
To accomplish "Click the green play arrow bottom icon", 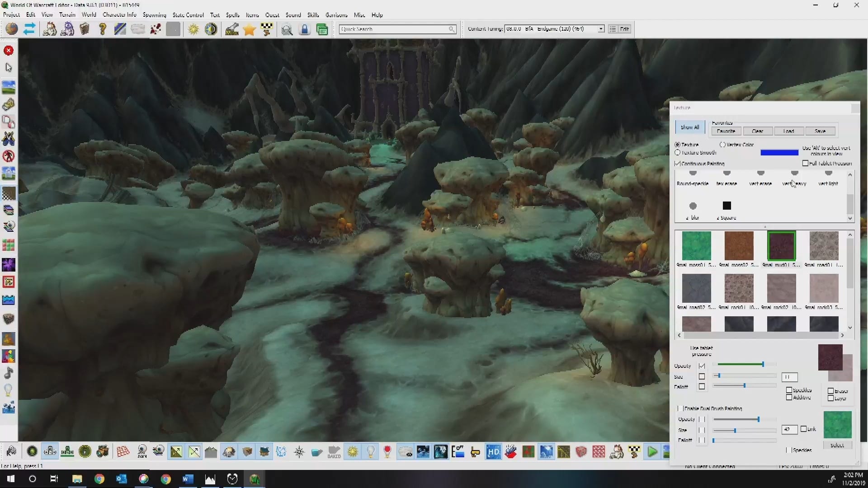I will [652, 451].
